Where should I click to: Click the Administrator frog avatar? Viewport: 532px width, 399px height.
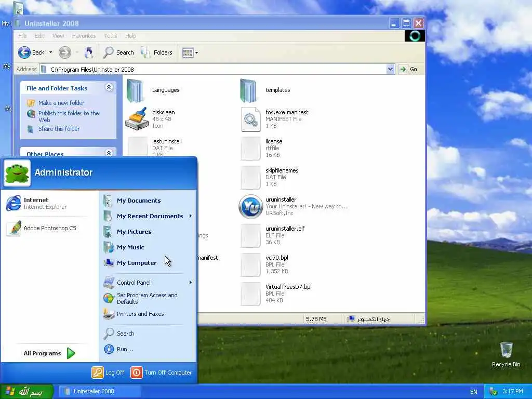click(17, 173)
